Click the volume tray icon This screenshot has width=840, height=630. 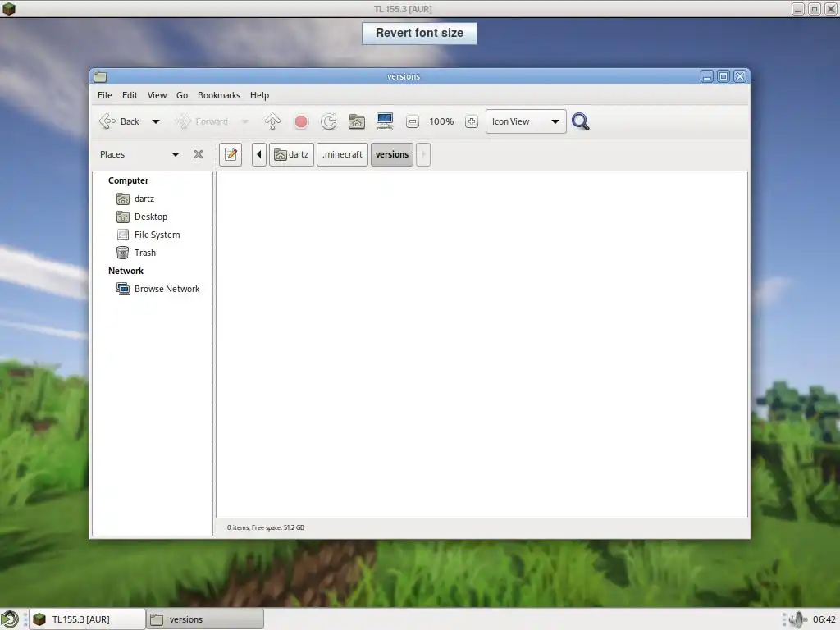coord(797,619)
